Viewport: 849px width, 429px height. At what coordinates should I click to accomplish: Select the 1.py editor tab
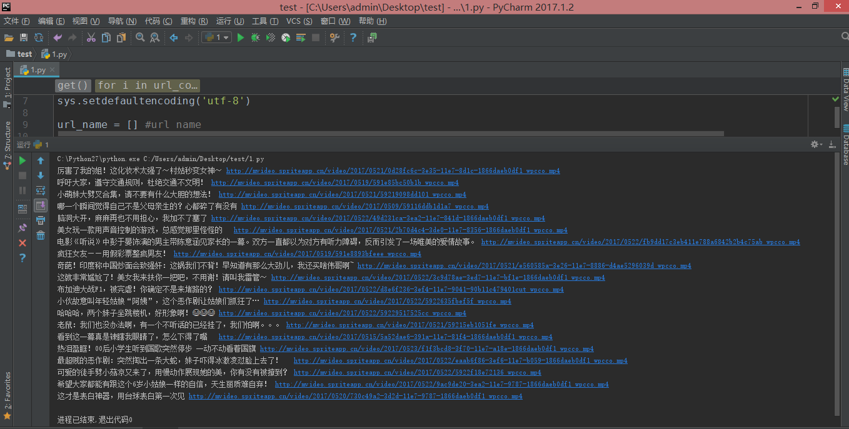tap(38, 70)
